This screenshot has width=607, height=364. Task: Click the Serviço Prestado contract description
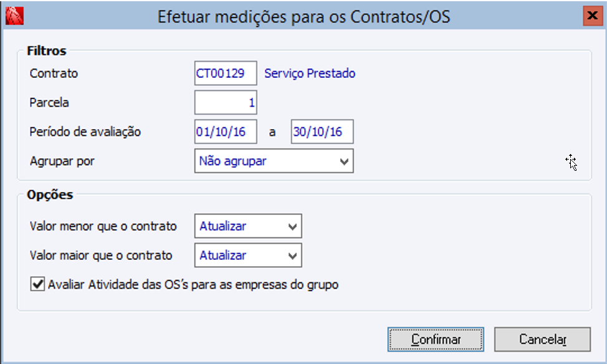pyautogui.click(x=310, y=74)
